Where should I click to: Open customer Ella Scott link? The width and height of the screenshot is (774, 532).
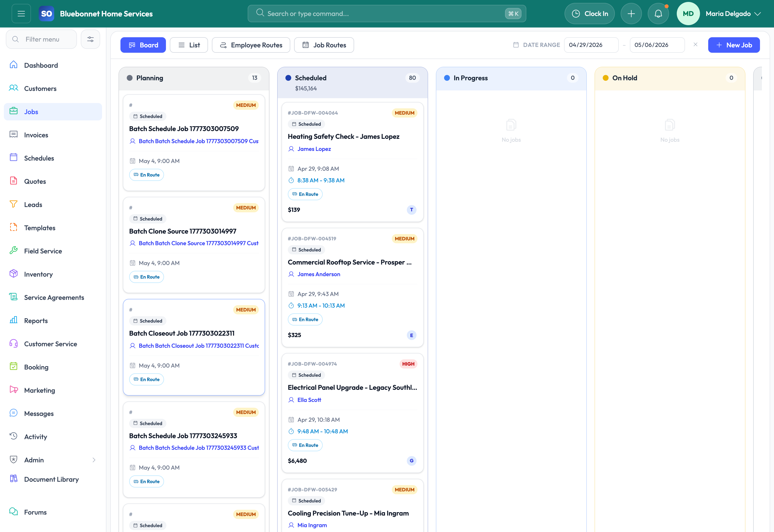(x=309, y=400)
